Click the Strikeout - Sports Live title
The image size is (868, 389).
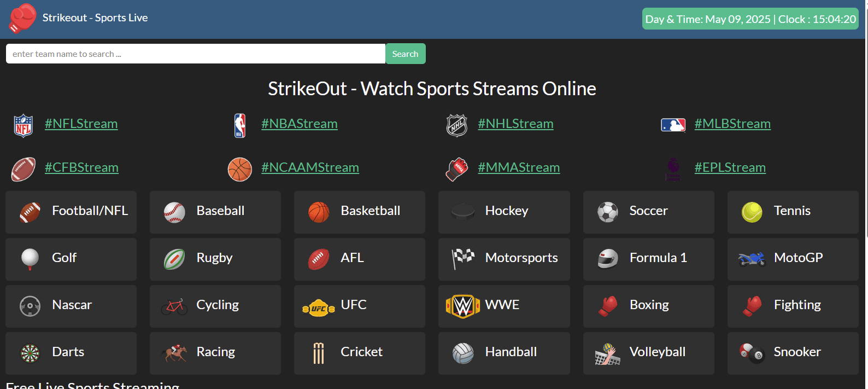click(95, 18)
